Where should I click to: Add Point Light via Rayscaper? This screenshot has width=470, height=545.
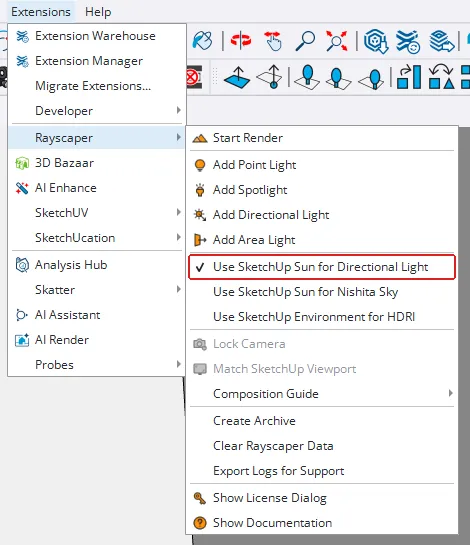(322, 165)
